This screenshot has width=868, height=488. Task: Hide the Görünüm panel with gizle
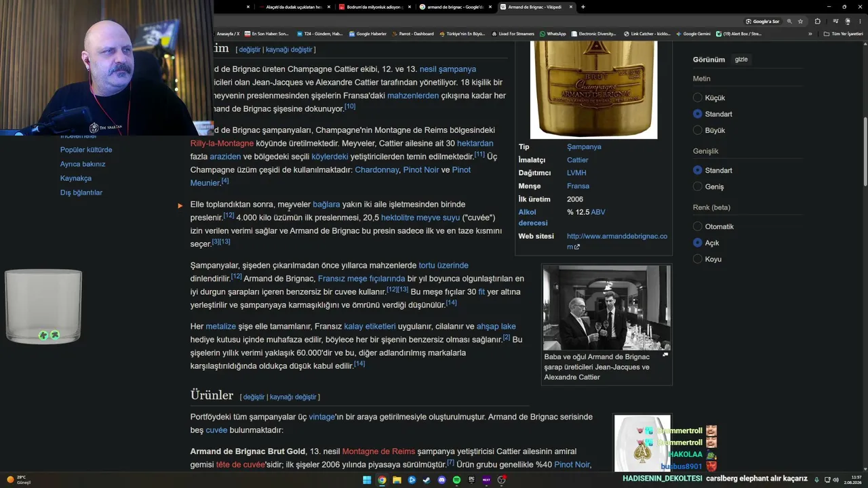click(741, 59)
